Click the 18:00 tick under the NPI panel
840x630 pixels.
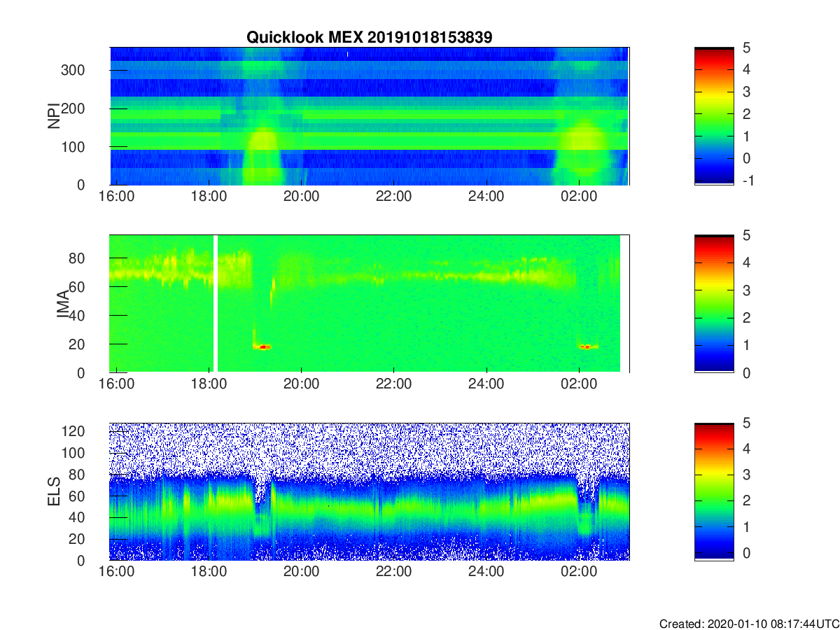pyautogui.click(x=209, y=196)
